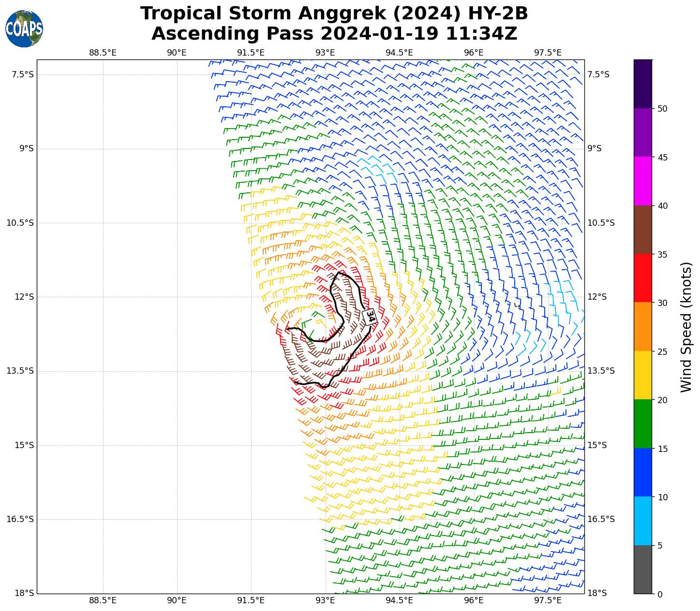Pick the yellow 20-25 knot colorbar segment
The image size is (700, 611).
tap(643, 376)
